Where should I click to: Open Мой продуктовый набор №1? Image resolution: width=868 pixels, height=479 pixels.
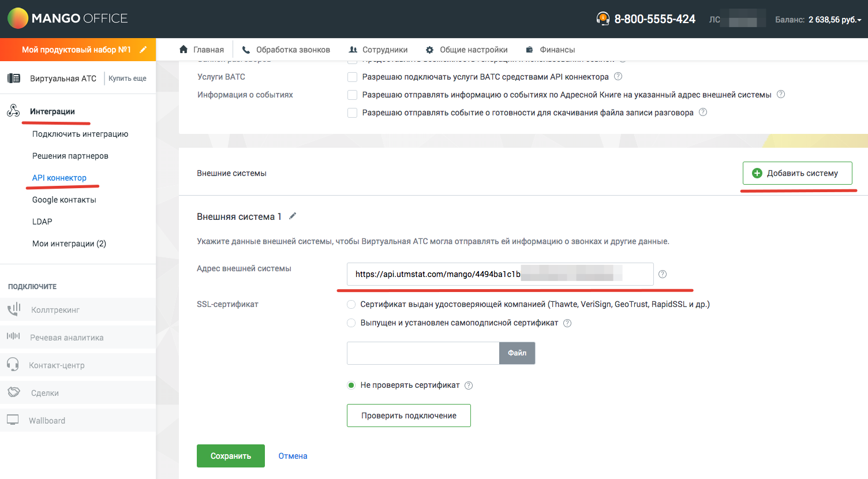click(x=76, y=50)
